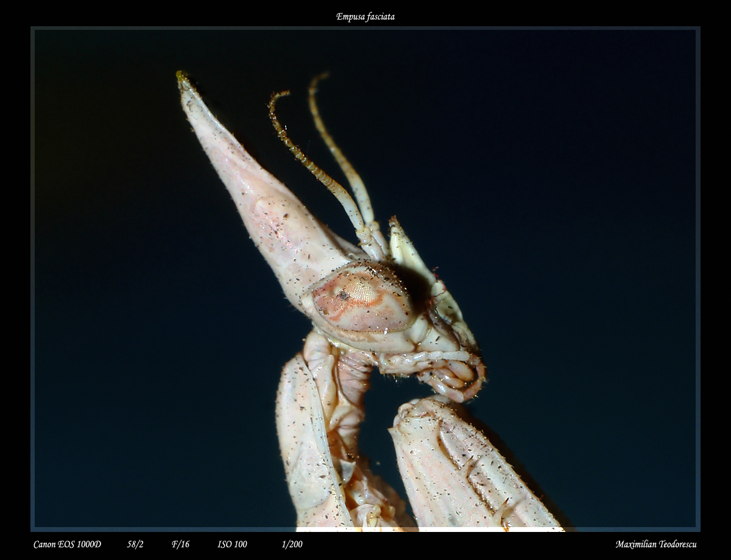Click the yellow tip of the head crest

(180, 76)
